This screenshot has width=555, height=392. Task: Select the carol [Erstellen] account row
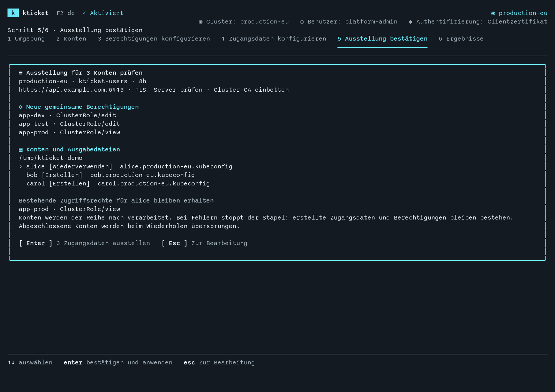point(118,183)
